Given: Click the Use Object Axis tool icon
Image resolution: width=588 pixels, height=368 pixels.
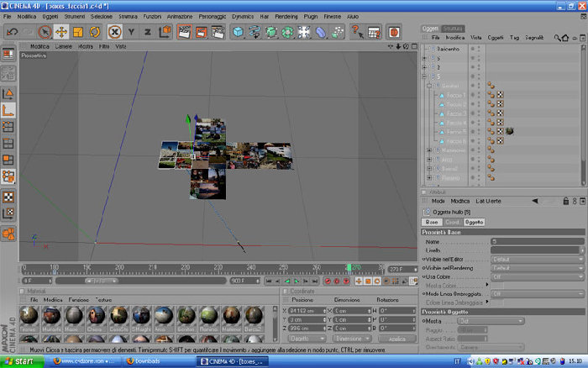Looking at the screenshot, I should [x=8, y=111].
